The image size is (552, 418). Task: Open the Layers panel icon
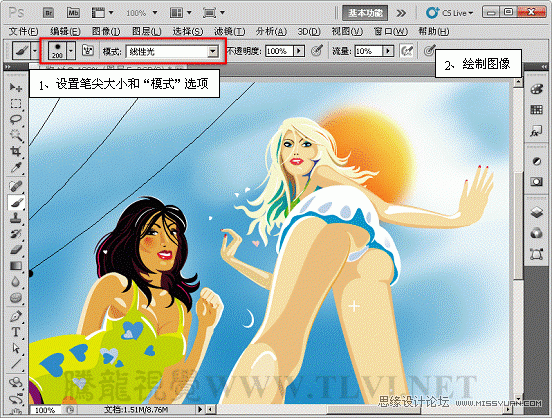[537, 212]
